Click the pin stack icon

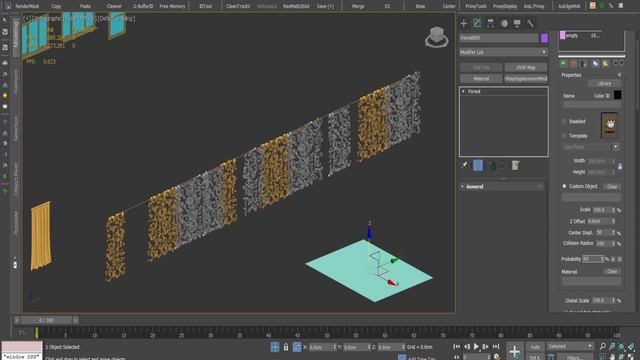(464, 165)
